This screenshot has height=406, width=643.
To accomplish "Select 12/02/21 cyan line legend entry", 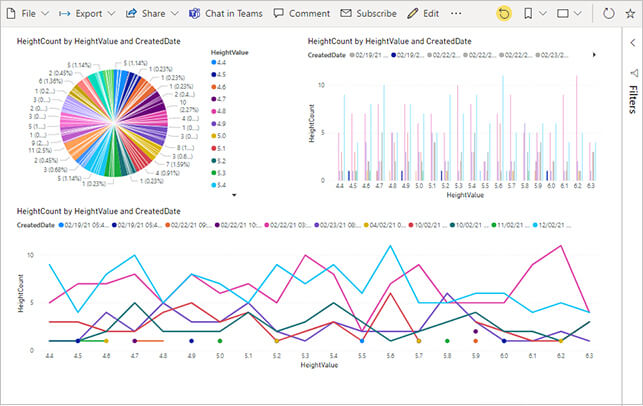I will [551, 225].
